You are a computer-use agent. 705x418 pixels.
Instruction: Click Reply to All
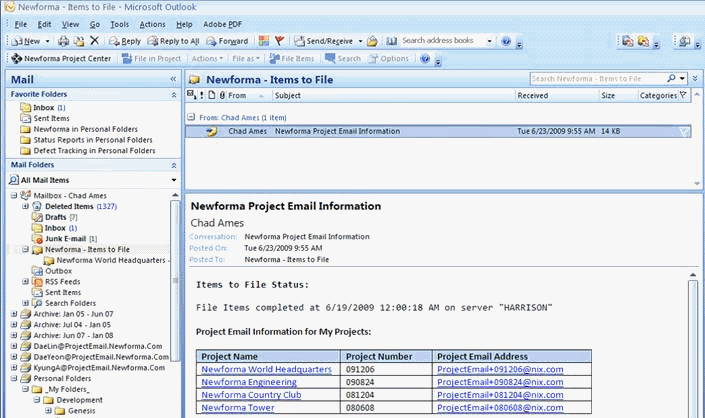[174, 41]
